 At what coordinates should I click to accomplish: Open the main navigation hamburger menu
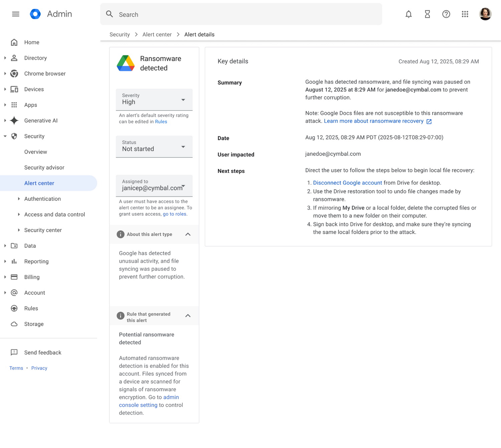[15, 14]
